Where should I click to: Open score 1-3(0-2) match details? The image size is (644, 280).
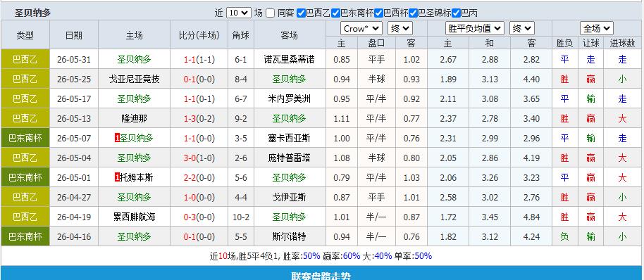(199, 119)
